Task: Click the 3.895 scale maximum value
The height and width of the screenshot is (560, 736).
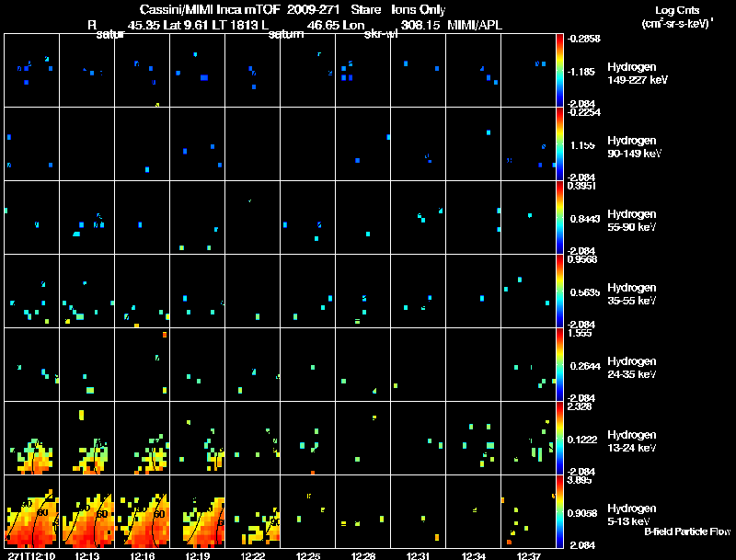Action: click(580, 480)
